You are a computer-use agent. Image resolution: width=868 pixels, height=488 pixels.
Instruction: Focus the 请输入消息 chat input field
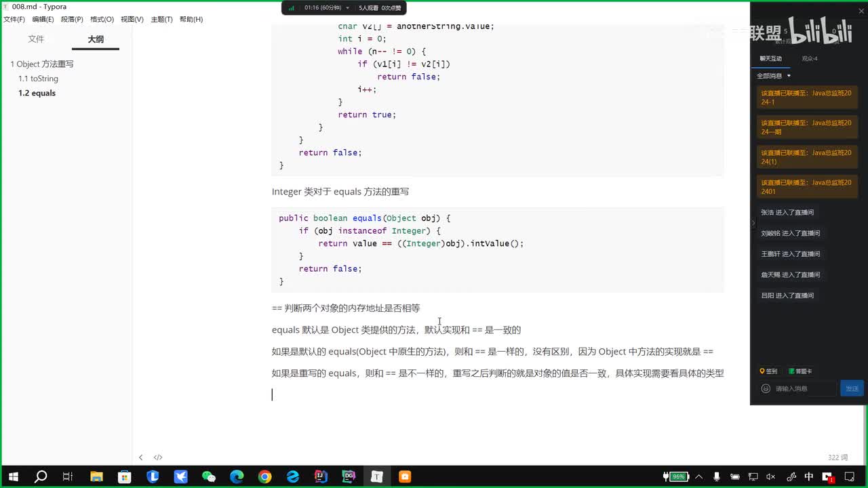click(x=805, y=388)
